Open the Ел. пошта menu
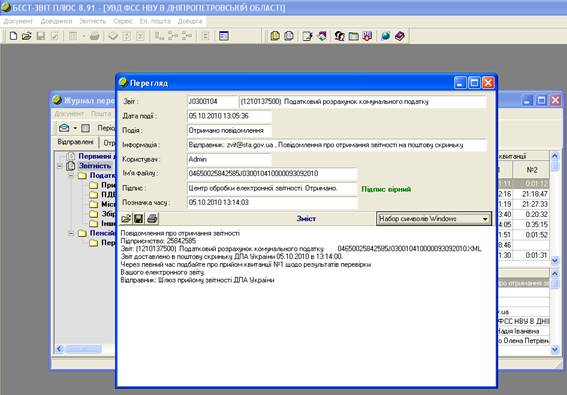Image resolution: width=567 pixels, height=395 pixels. (x=155, y=21)
